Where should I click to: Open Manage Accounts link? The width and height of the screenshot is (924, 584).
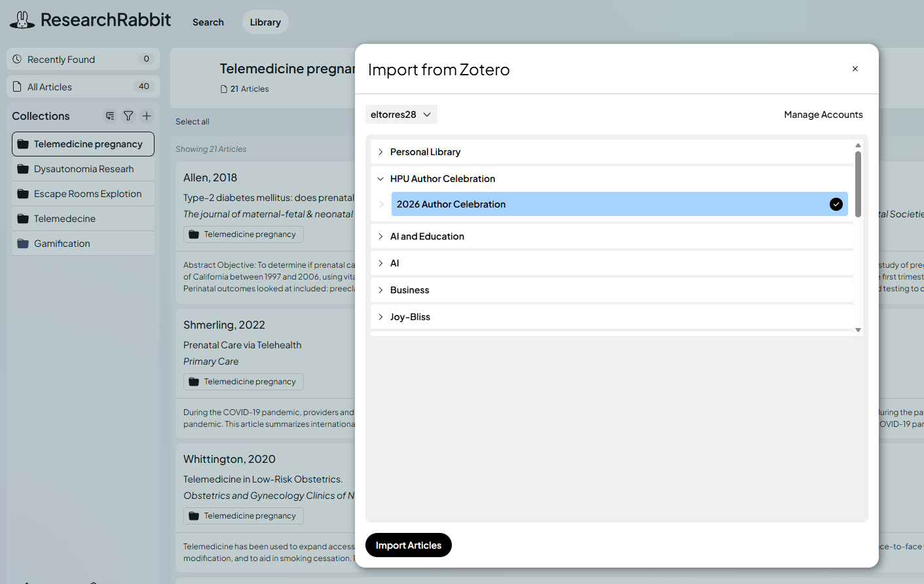[x=823, y=115]
